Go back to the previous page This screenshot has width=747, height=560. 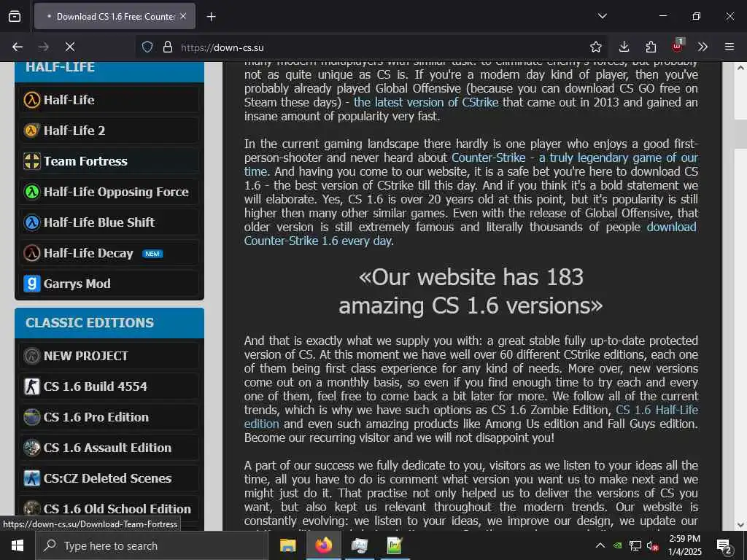18,47
